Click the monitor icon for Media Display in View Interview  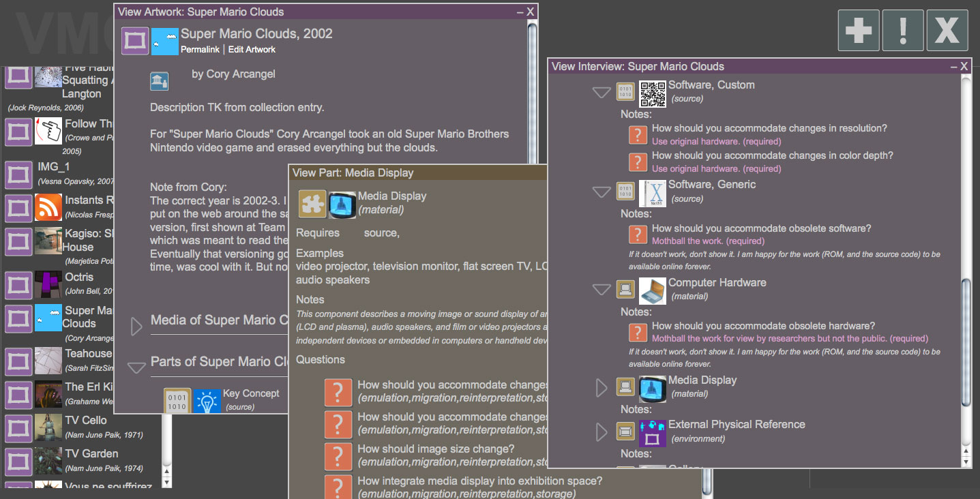click(652, 389)
